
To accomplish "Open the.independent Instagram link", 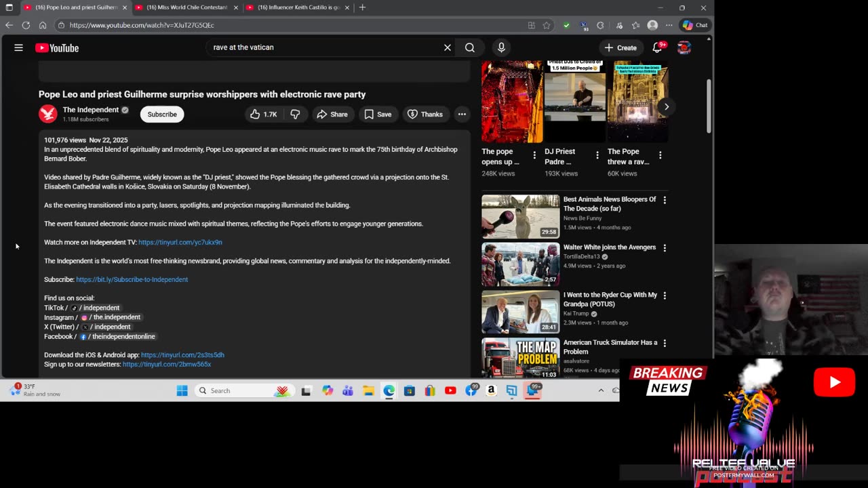I will [x=111, y=317].
